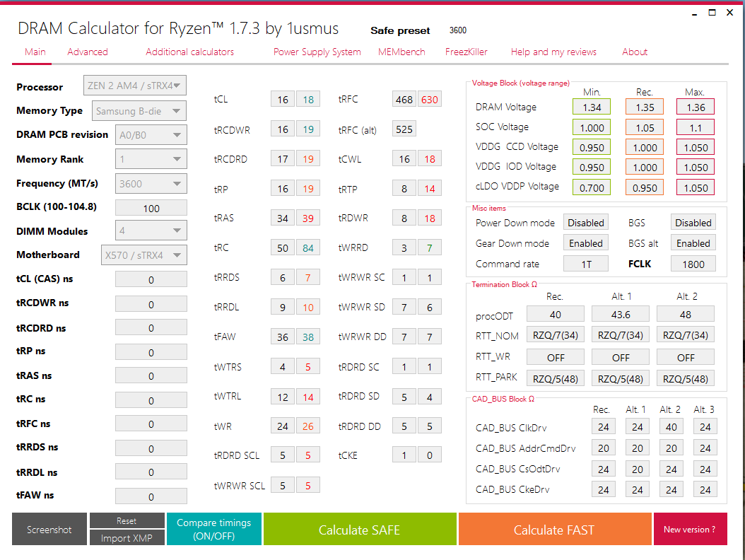This screenshot has height=560, width=745.
Task: Click the RTT_PARK Rec RZQ/5(48) value
Action: point(556,378)
